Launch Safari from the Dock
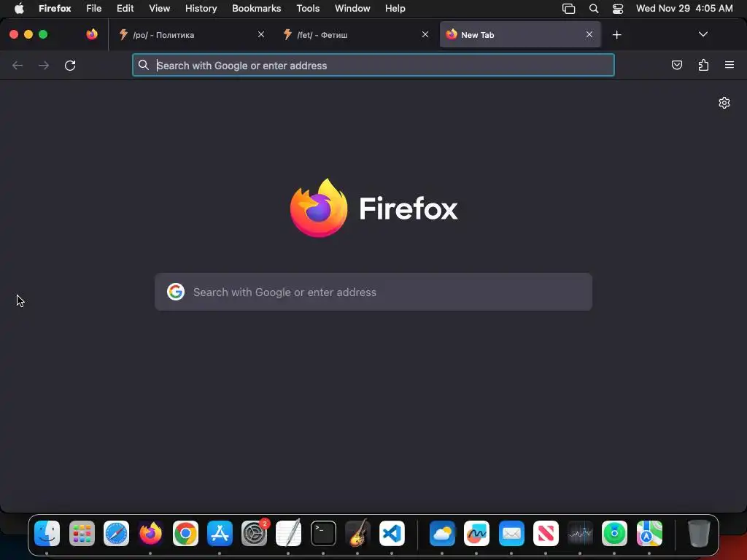Viewport: 747px width, 560px height. tap(116, 533)
